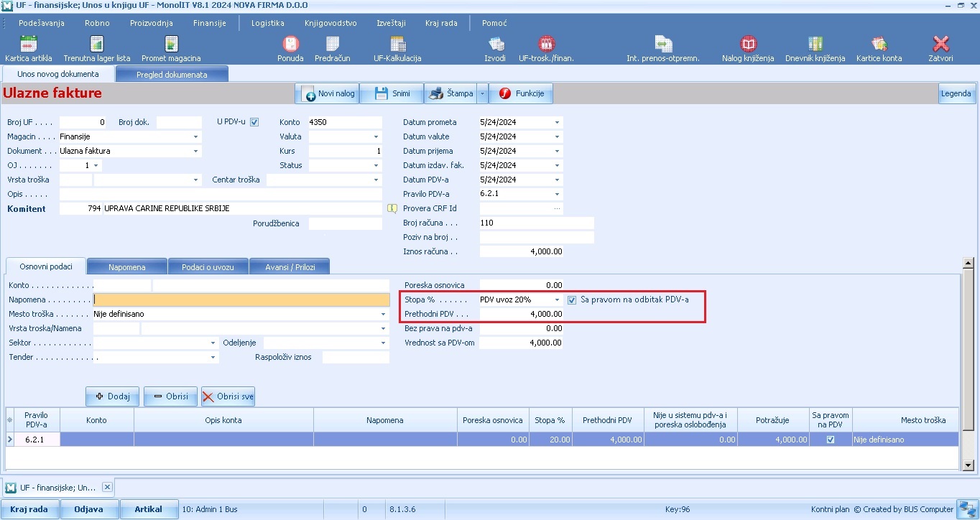980x520 pixels.
Task: Open UF-Kalkulacija toolbar icon
Action: (397, 49)
